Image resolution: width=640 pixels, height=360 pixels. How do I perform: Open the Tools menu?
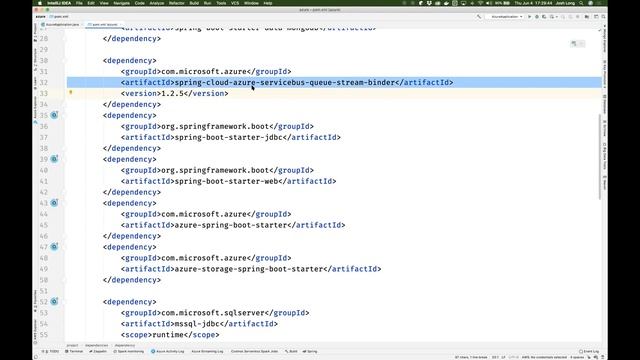click(221, 3)
